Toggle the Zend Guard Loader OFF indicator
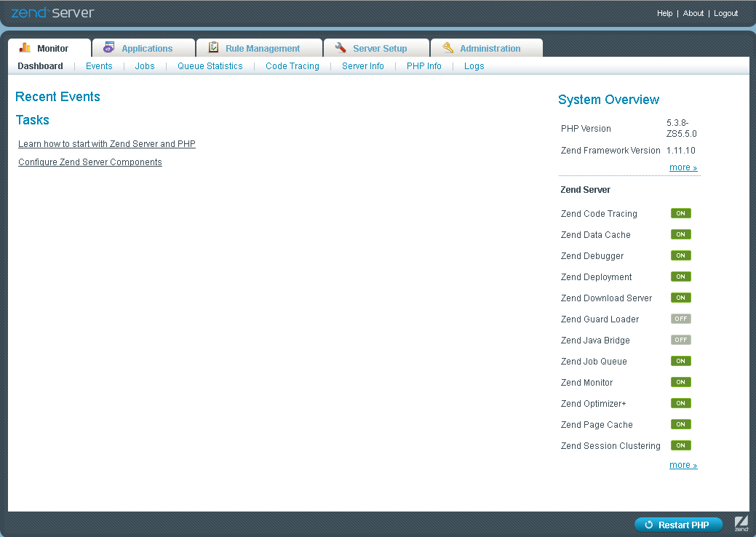The image size is (756, 537). coord(680,319)
